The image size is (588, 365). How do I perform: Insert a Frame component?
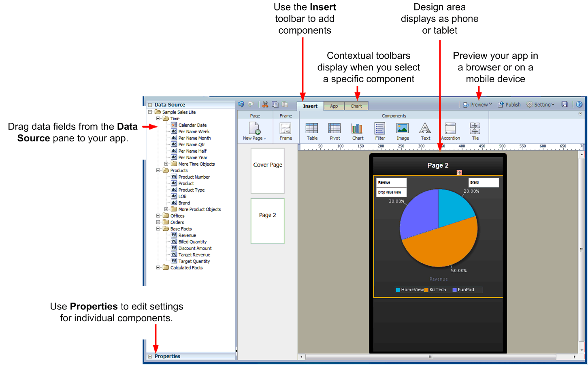coord(285,131)
